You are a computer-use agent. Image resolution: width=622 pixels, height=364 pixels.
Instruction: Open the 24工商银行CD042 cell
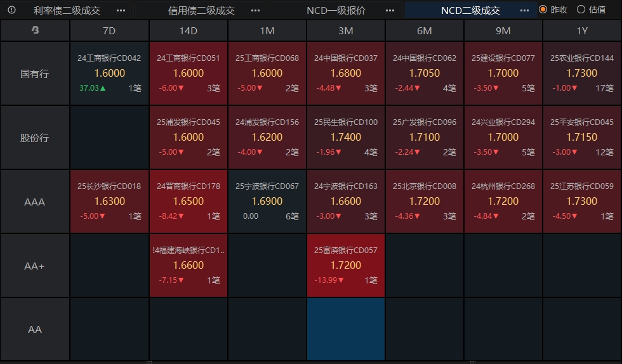pos(109,74)
